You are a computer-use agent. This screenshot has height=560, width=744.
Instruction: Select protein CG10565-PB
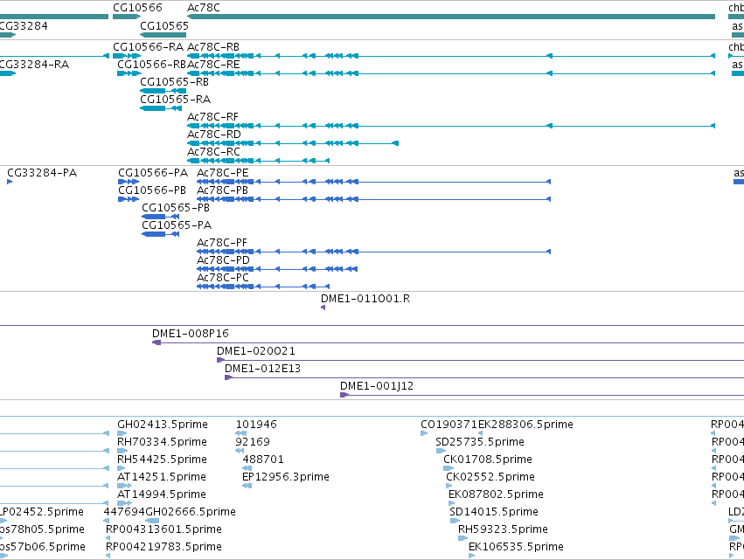click(160, 217)
